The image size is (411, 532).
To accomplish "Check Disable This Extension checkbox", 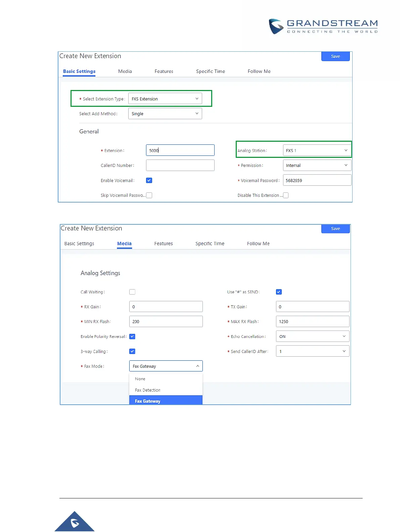I will (286, 195).
